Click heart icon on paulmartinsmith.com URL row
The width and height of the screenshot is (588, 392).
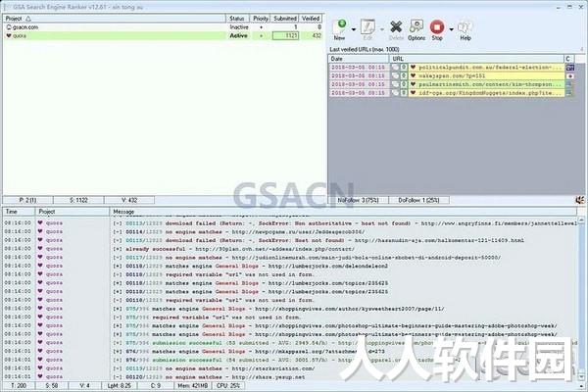click(413, 84)
